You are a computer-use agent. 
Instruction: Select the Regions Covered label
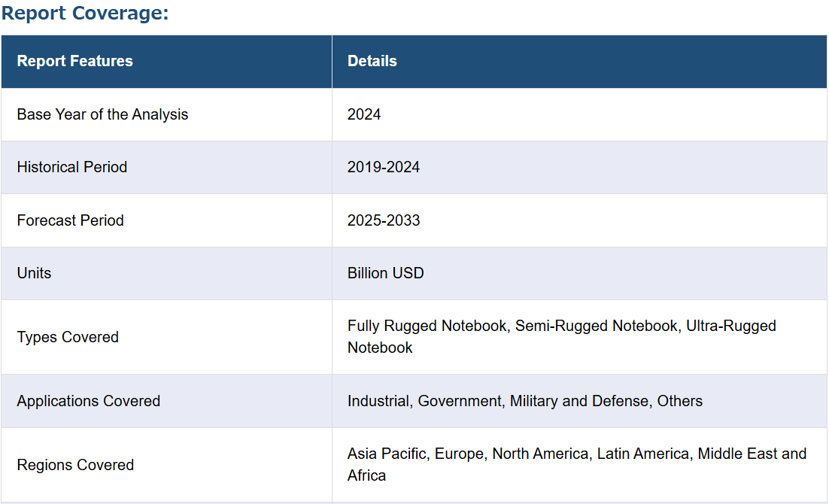pos(75,465)
